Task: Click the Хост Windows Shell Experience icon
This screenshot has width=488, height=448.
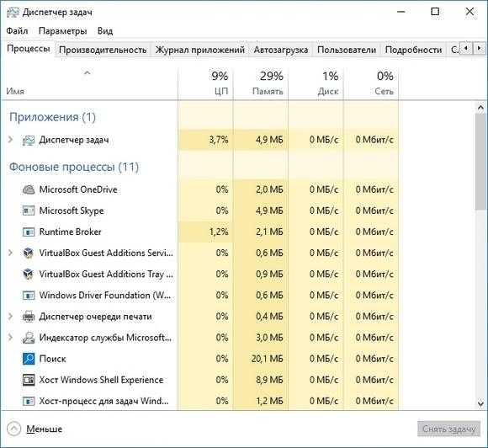Action: [x=29, y=380]
